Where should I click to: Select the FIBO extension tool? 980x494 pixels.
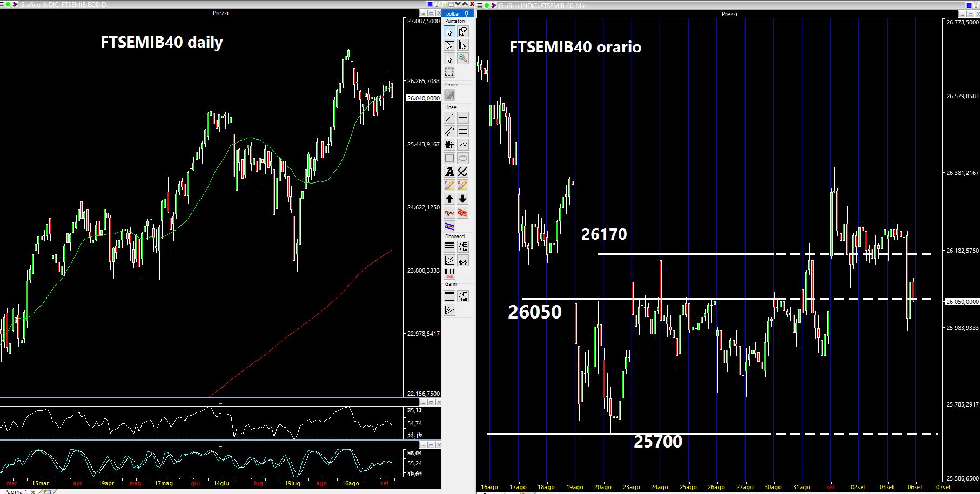tap(463, 247)
